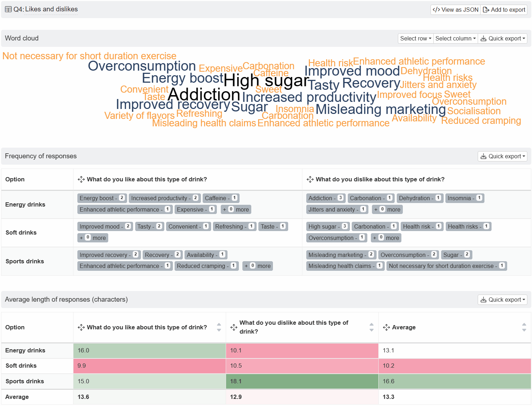Open the Select column dropdown
This screenshot has width=532, height=406.
click(x=456, y=38)
